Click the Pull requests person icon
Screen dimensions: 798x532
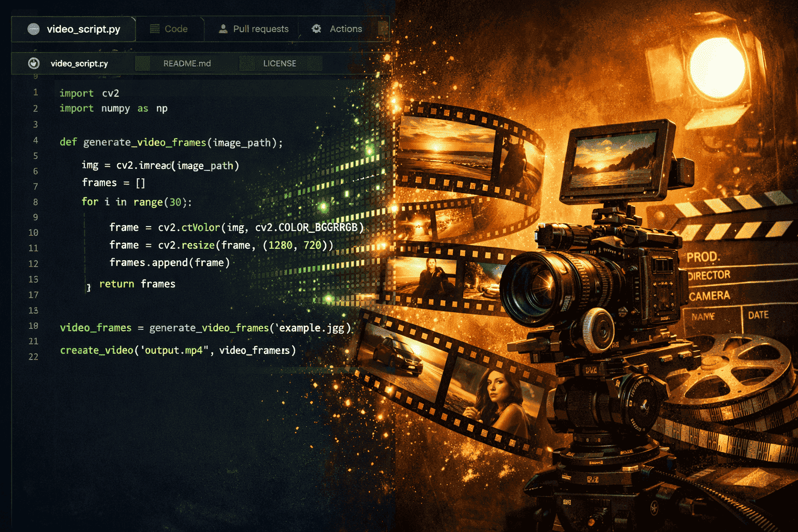coord(223,29)
